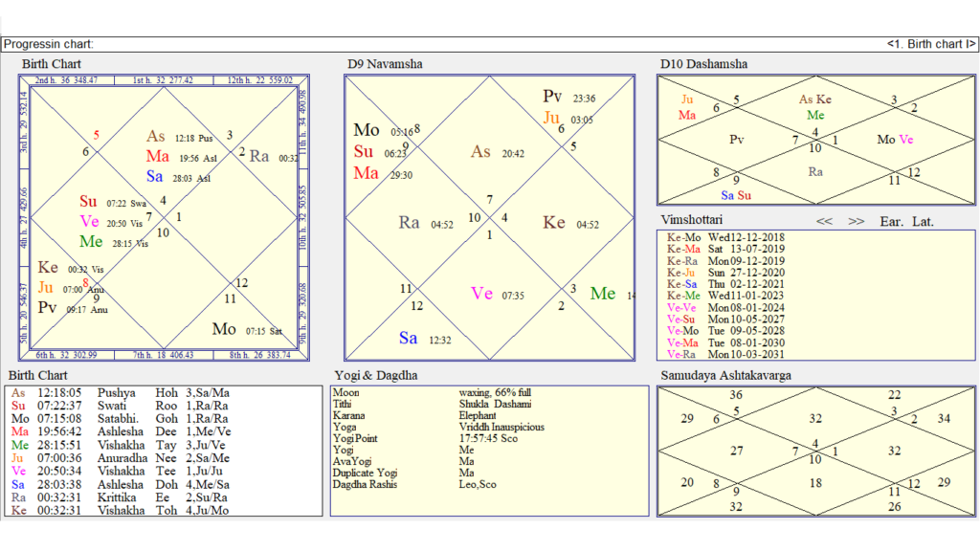Click the Progressin chart label

[48, 44]
